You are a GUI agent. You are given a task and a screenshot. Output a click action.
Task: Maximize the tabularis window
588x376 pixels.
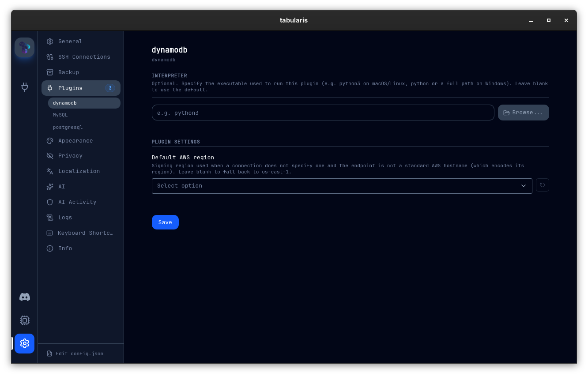point(549,20)
